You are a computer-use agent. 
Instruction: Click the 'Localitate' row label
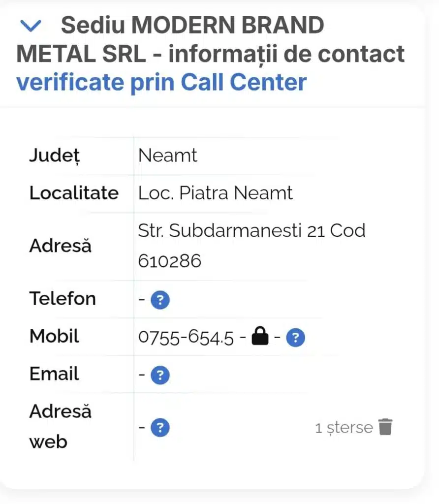(x=74, y=193)
